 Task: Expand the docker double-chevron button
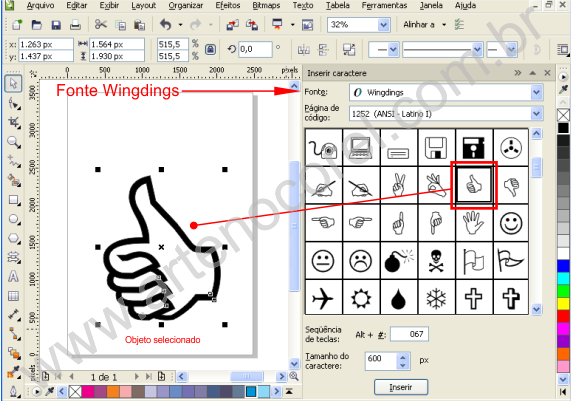point(517,73)
